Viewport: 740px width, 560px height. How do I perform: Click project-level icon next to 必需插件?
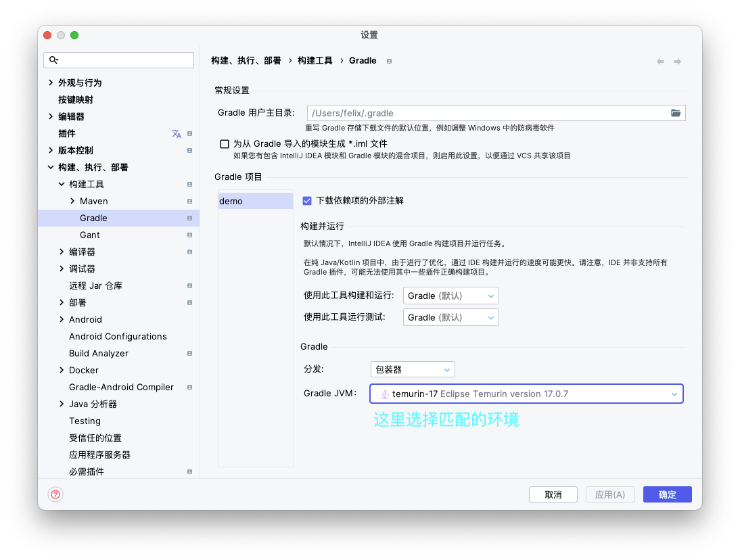(x=189, y=472)
